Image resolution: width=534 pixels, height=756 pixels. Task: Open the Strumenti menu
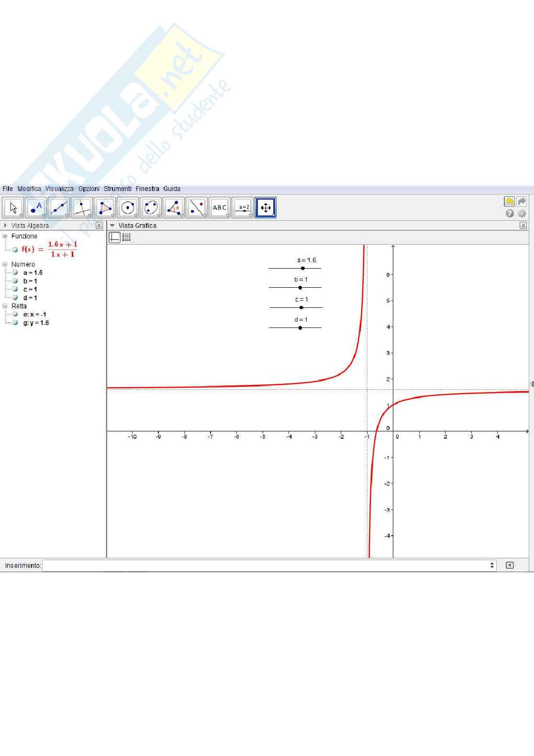click(117, 189)
